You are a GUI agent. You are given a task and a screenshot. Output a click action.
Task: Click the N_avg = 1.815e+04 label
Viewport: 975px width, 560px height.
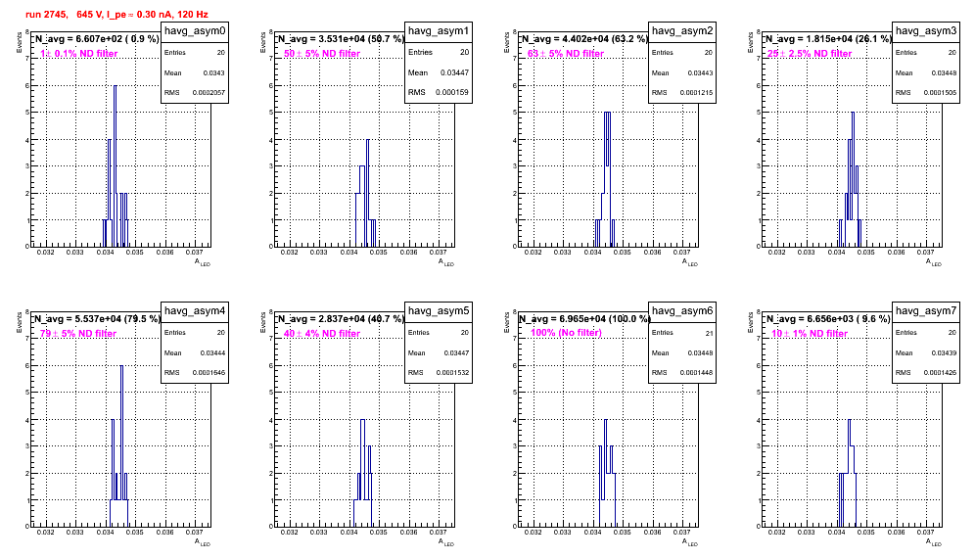pos(828,38)
